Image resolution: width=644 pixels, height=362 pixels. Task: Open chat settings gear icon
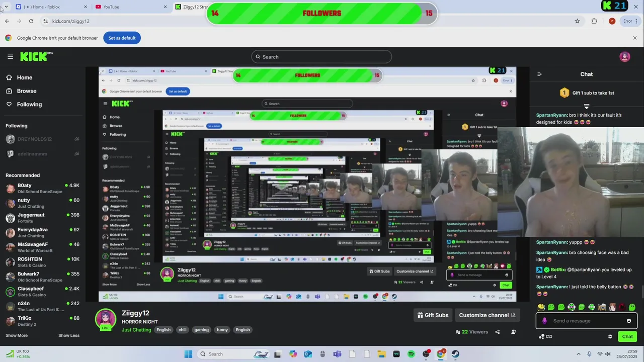[610, 337]
